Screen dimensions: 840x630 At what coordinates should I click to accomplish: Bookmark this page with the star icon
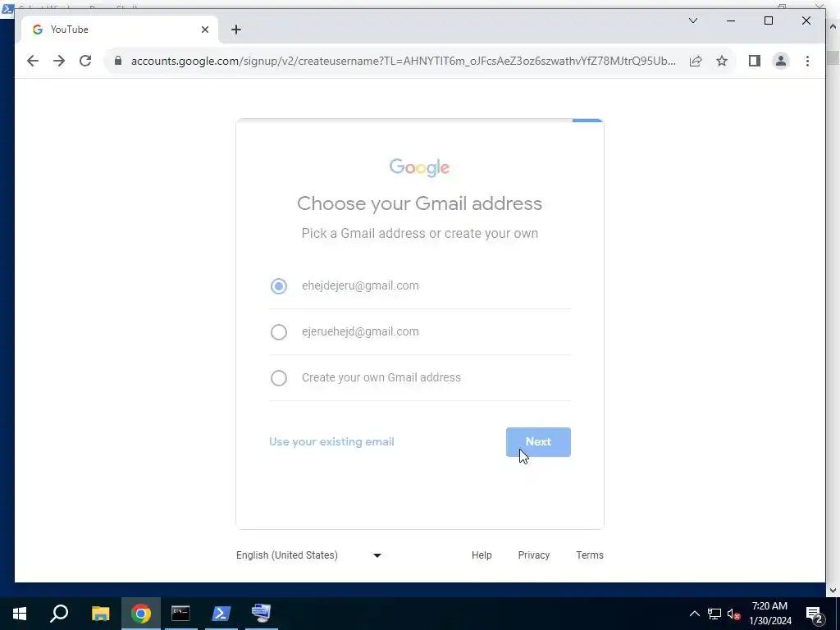tap(722, 61)
